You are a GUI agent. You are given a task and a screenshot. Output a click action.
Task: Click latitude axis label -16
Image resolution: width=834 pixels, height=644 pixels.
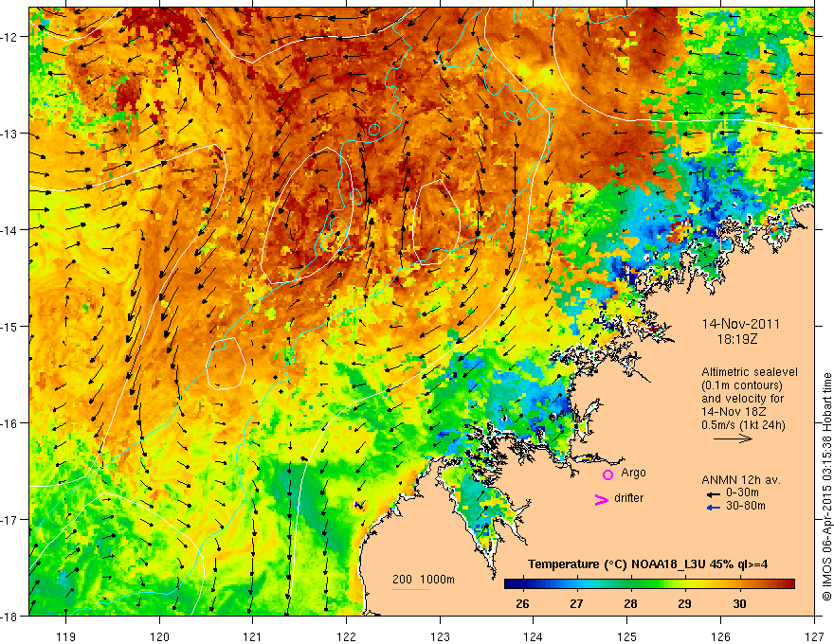tap(9, 423)
